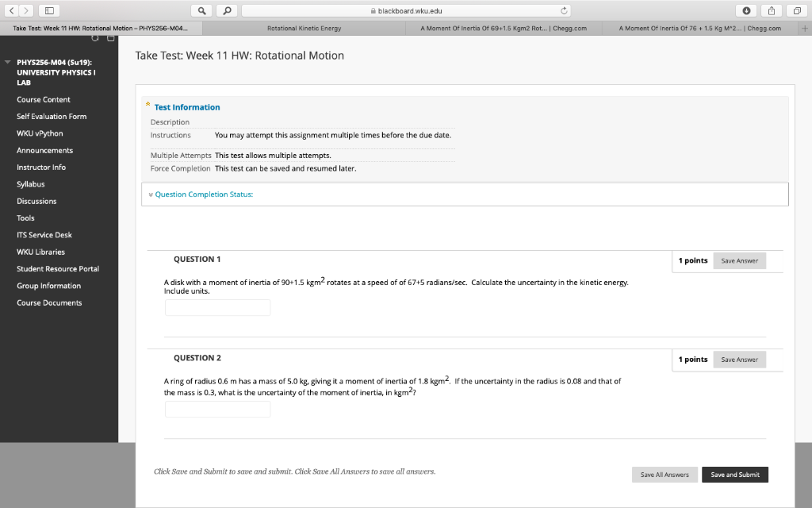The image size is (812, 508).
Task: Open the Safari sidebar icon
Action: point(49,10)
